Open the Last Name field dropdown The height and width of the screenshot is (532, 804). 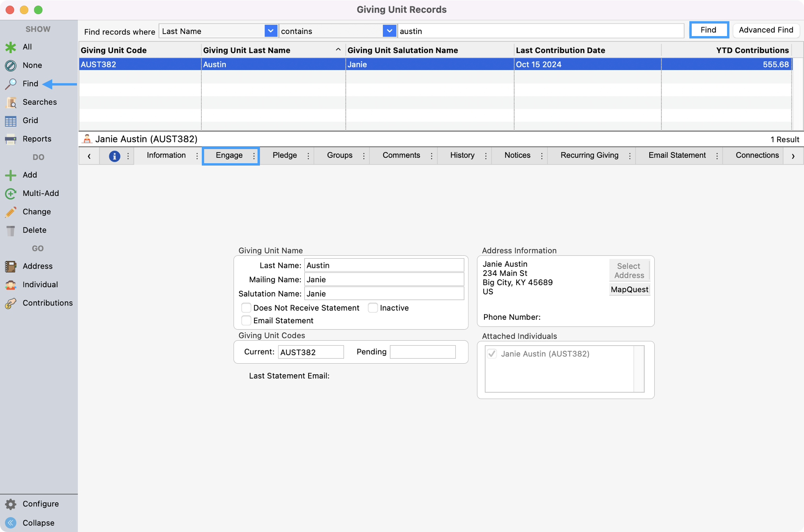[x=270, y=31]
